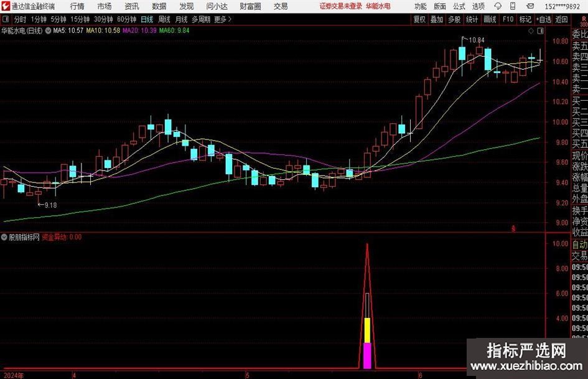This screenshot has width=588, height=379.
Task: Click the 9.18 low price marker
Action: [50, 205]
